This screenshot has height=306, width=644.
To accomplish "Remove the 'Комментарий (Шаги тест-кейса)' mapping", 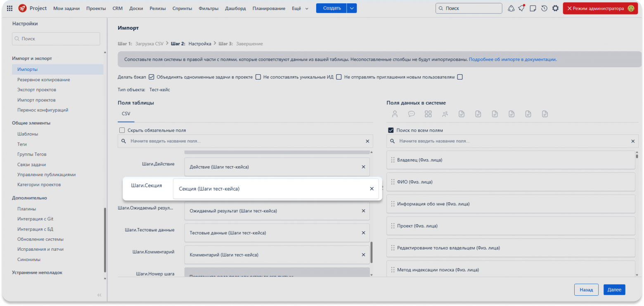I will [363, 254].
